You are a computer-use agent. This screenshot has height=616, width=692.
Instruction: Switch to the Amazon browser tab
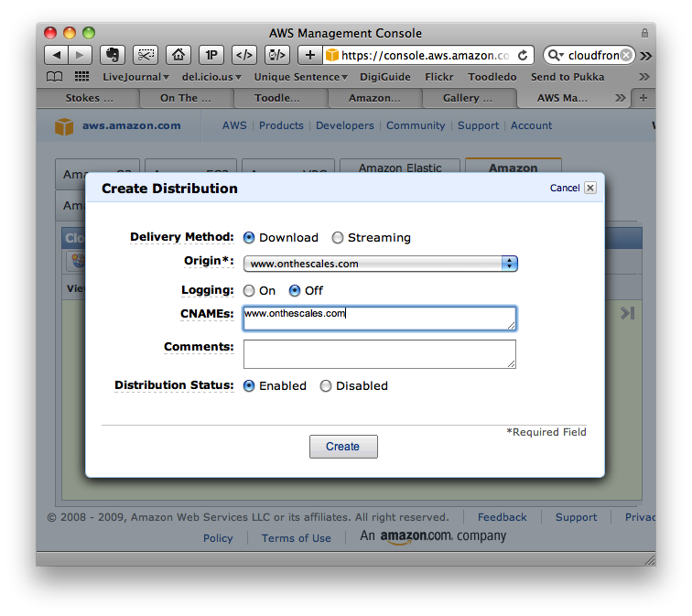click(374, 98)
